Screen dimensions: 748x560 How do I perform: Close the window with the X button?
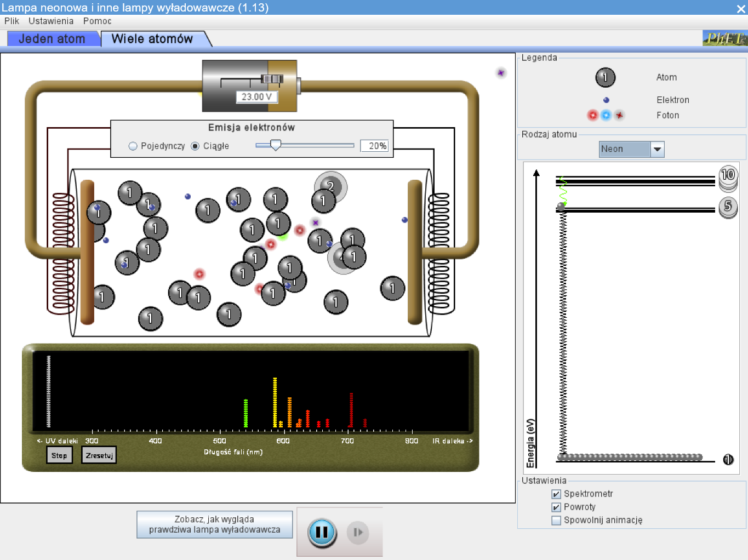[x=740, y=8]
